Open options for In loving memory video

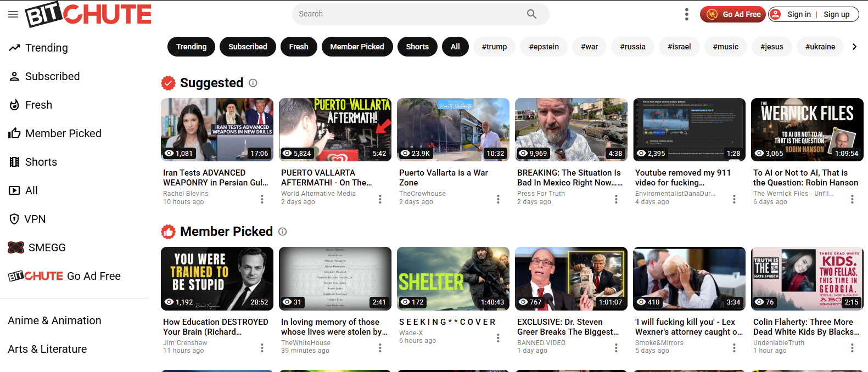pyautogui.click(x=380, y=348)
